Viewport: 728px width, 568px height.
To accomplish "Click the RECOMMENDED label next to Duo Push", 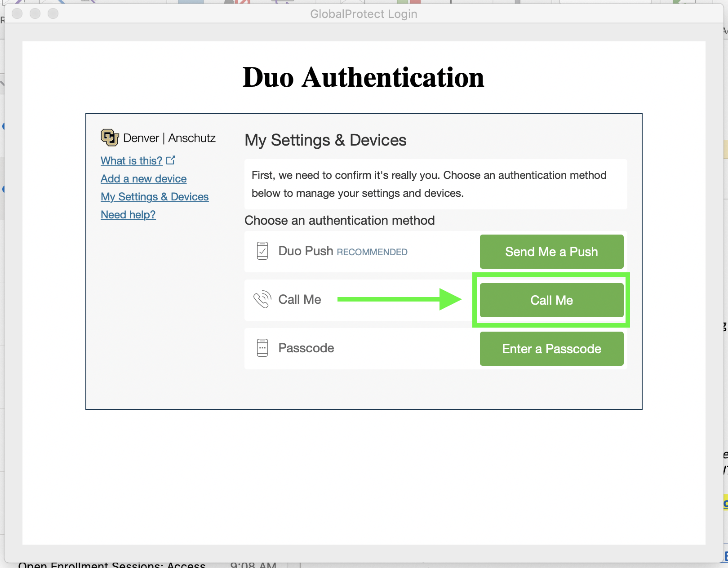I will point(372,252).
